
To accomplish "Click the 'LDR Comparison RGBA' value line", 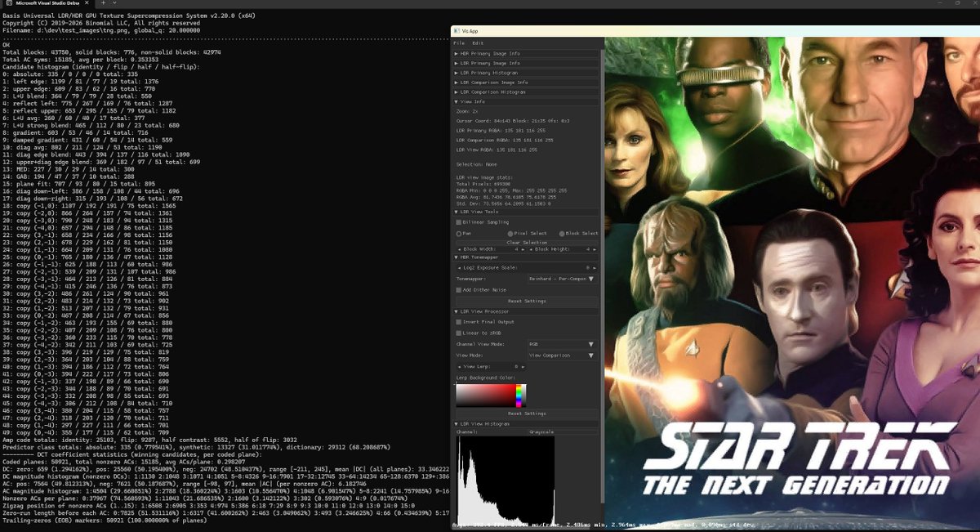I will point(504,140).
